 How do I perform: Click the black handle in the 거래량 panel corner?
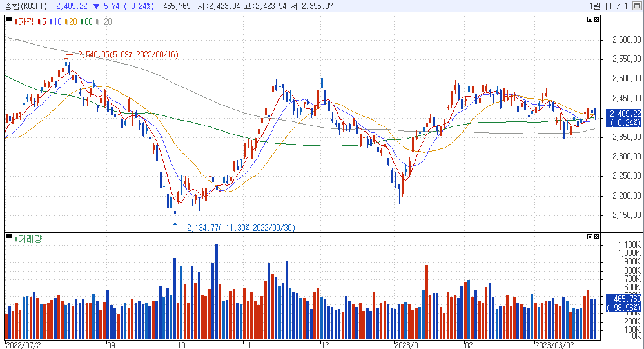coord(9,236)
